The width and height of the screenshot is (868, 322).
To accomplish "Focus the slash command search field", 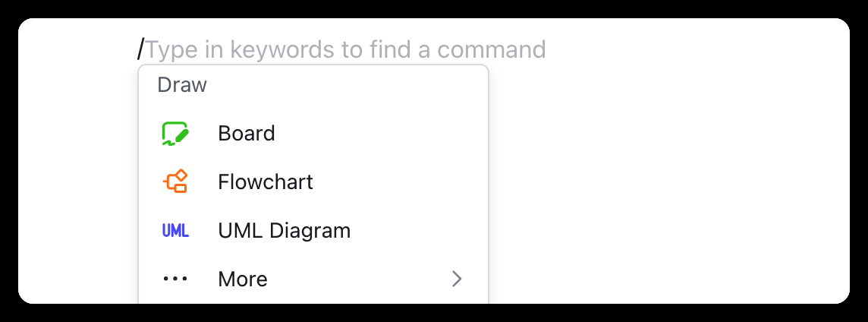I will (342, 49).
